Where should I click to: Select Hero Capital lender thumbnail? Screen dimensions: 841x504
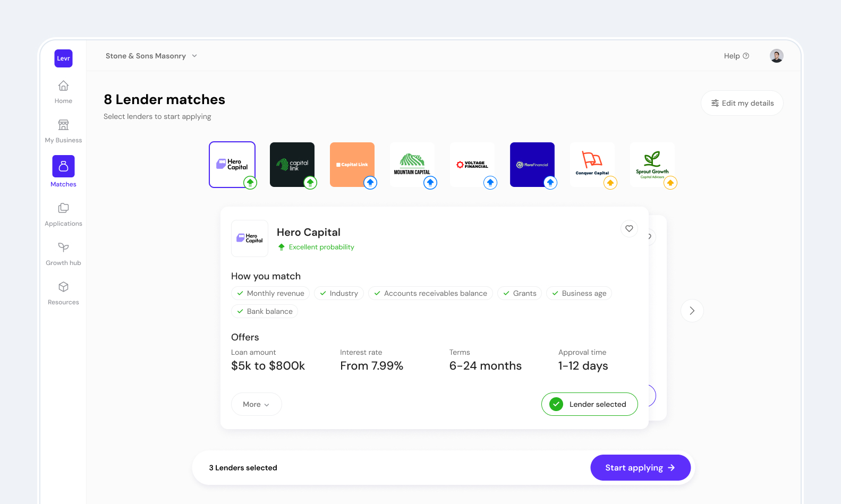pos(232,165)
